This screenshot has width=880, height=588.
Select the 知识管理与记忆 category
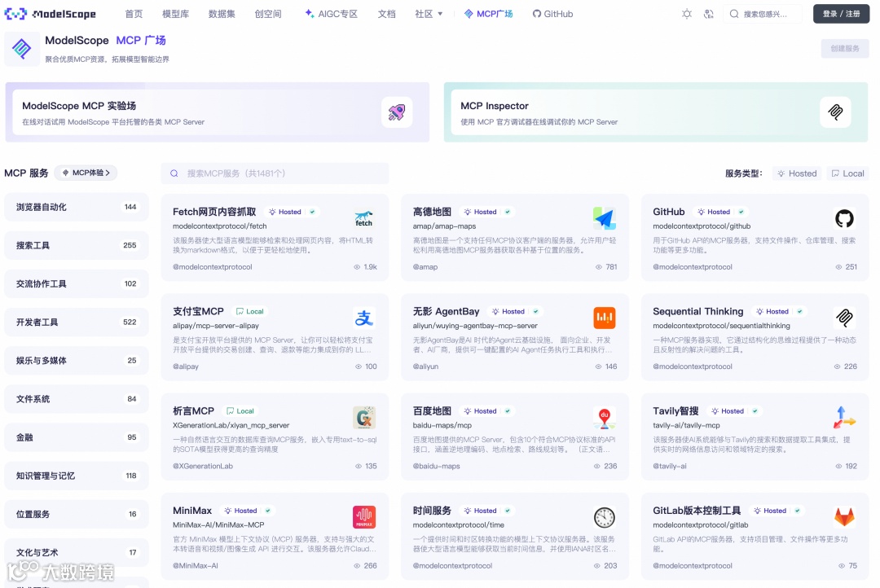[77, 476]
